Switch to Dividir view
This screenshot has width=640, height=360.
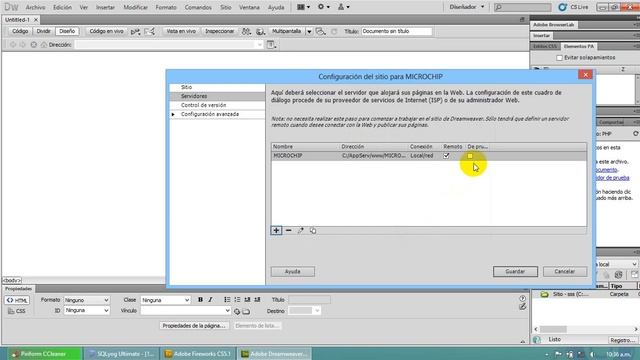[43, 31]
